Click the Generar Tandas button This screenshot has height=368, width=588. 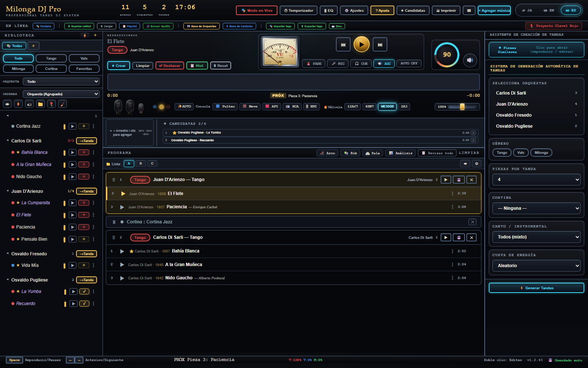click(536, 288)
